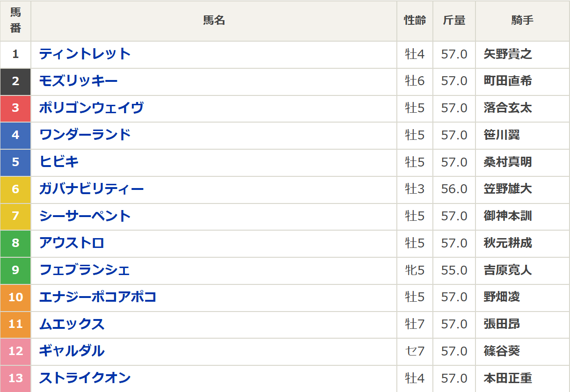Select the アウストロ horse name
Image resolution: width=570 pixels, height=392 pixels.
click(x=72, y=243)
